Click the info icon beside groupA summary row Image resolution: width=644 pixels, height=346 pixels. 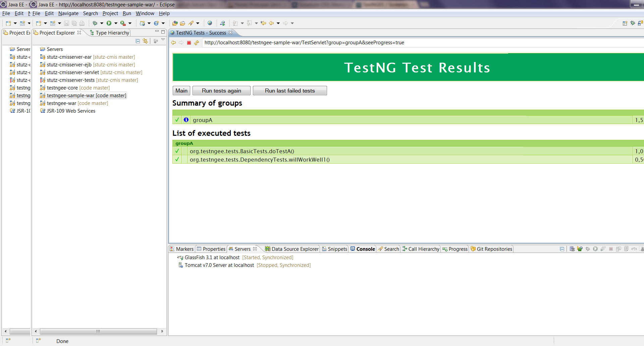click(186, 120)
